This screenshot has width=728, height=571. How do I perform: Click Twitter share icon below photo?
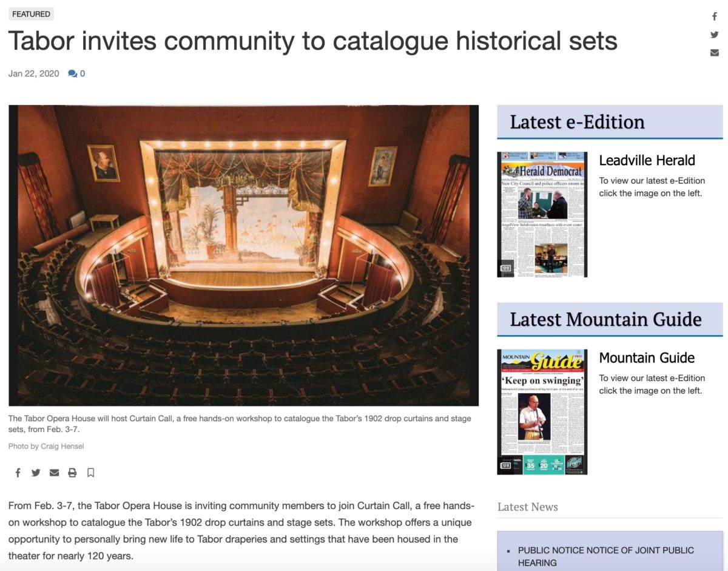[x=36, y=473]
